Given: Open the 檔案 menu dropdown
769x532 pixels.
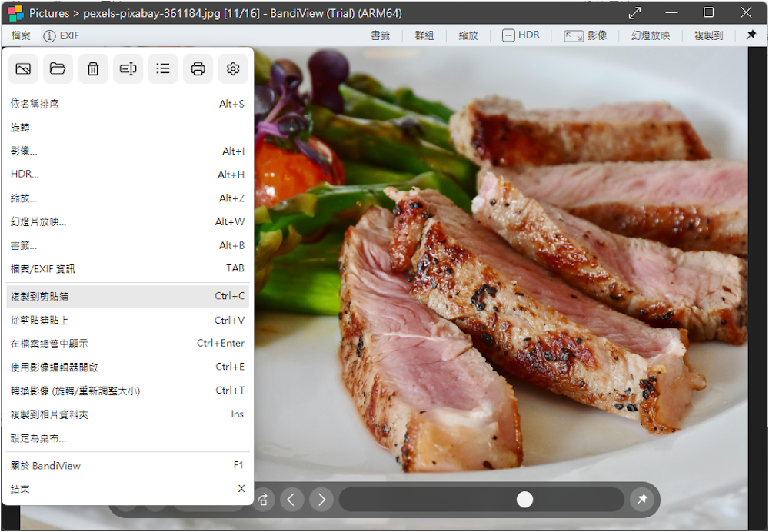Looking at the screenshot, I should tap(22, 35).
